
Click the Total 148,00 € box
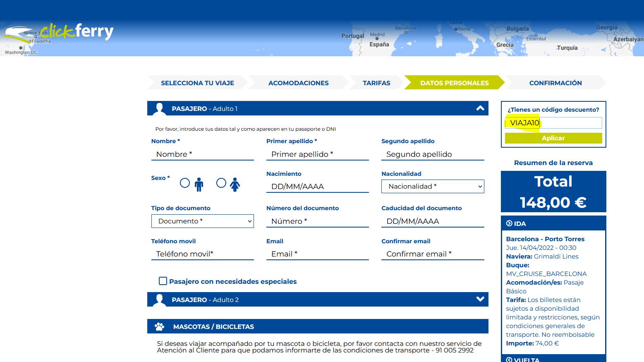click(x=553, y=192)
